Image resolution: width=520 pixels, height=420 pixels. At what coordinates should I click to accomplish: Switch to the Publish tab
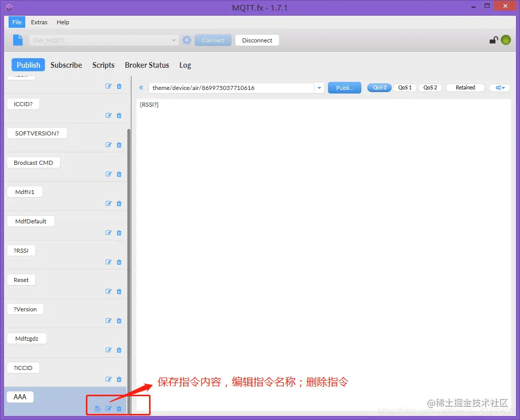coord(28,65)
